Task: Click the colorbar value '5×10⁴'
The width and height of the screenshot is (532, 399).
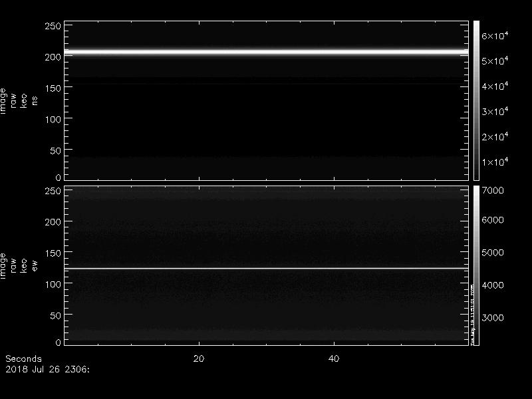Action: click(x=495, y=61)
